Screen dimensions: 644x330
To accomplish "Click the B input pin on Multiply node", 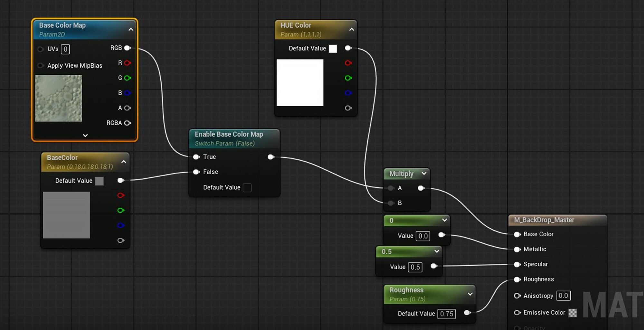I will tap(391, 203).
